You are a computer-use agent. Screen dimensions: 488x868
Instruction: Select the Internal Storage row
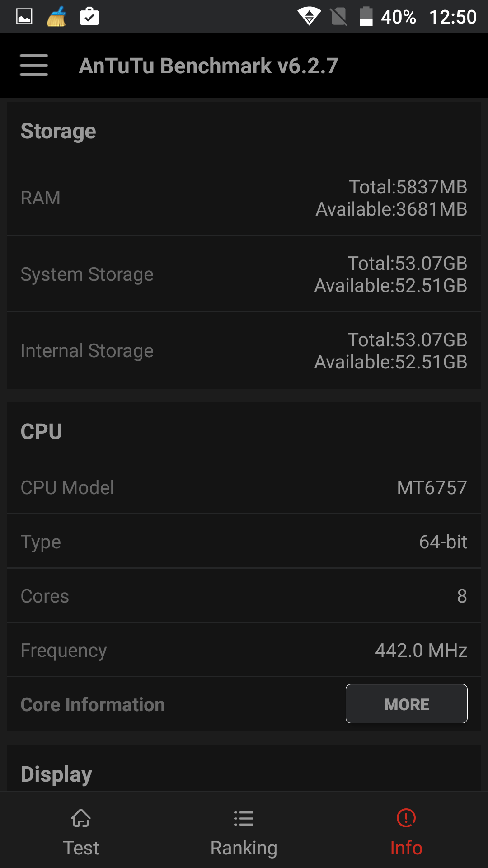click(244, 351)
